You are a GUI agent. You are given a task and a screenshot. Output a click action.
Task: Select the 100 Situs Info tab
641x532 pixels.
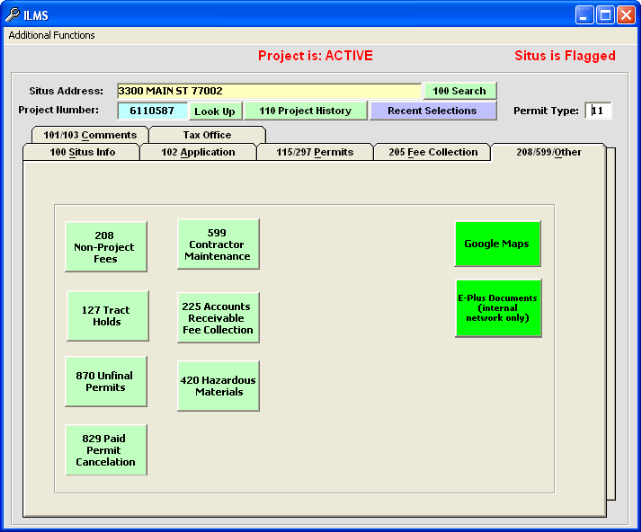(81, 152)
